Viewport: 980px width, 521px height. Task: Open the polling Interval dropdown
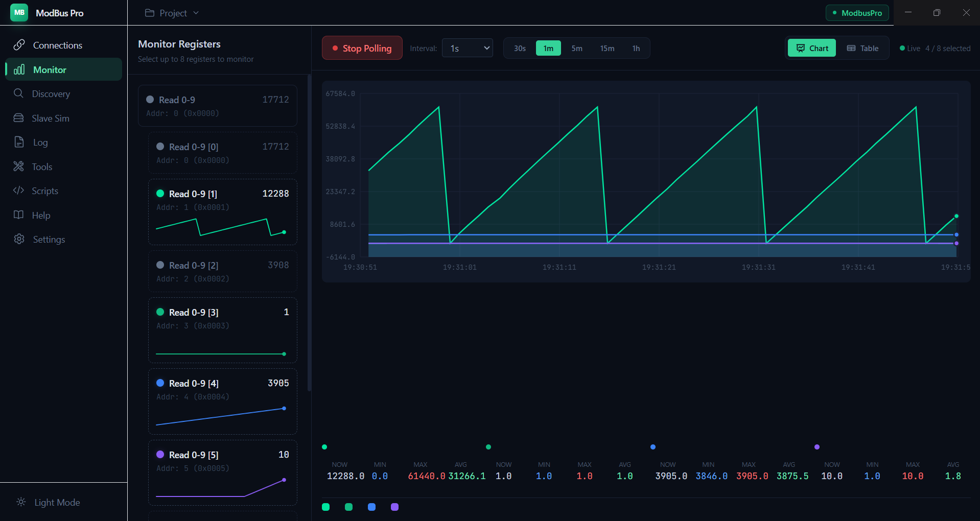point(466,48)
